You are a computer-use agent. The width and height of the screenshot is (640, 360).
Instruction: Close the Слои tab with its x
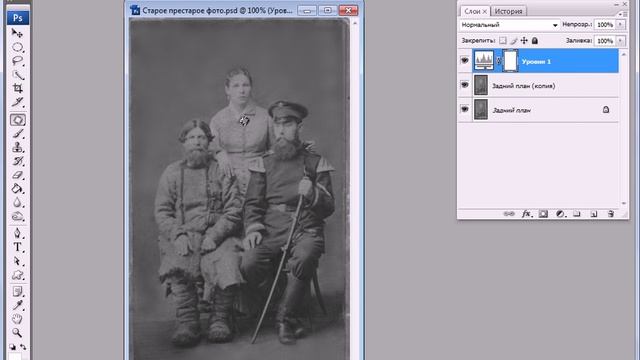click(484, 12)
